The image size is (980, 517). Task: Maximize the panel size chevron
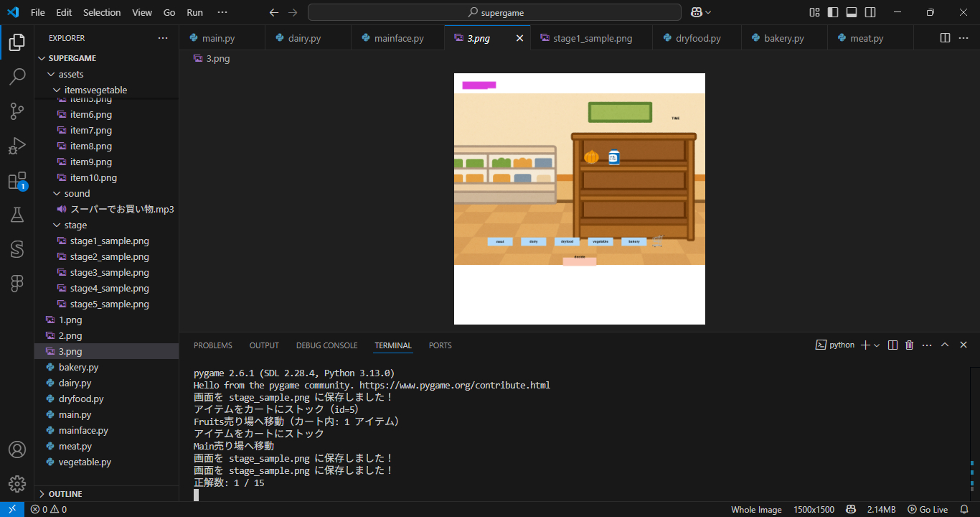[945, 345]
